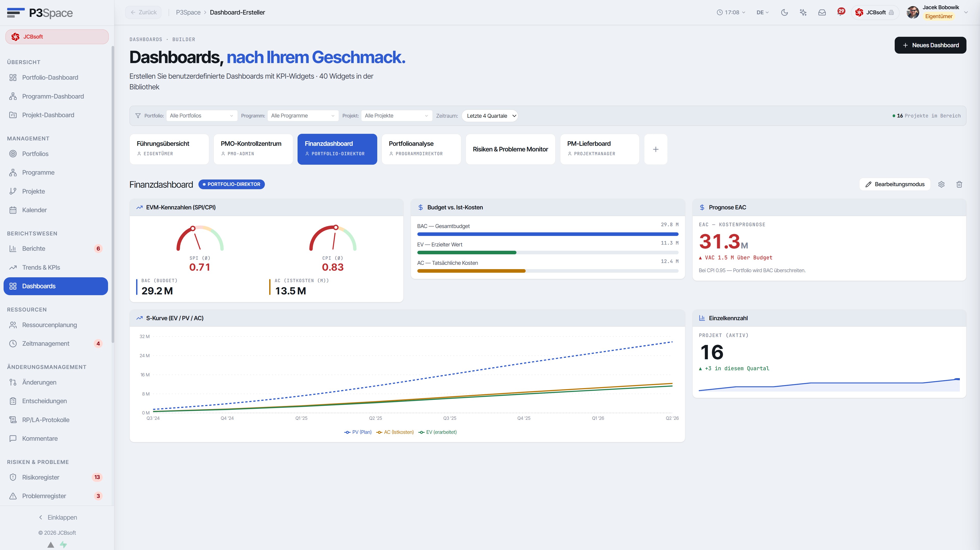Click the Portfolio-Dashboard sidebar icon
Viewport: 980px width, 550px height.
coord(13,78)
